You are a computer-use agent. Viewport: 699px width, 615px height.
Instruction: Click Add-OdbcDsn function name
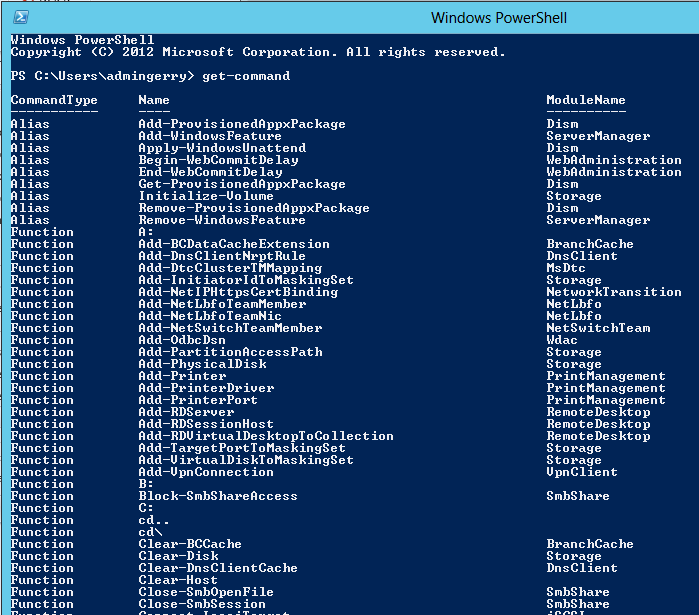[182, 340]
